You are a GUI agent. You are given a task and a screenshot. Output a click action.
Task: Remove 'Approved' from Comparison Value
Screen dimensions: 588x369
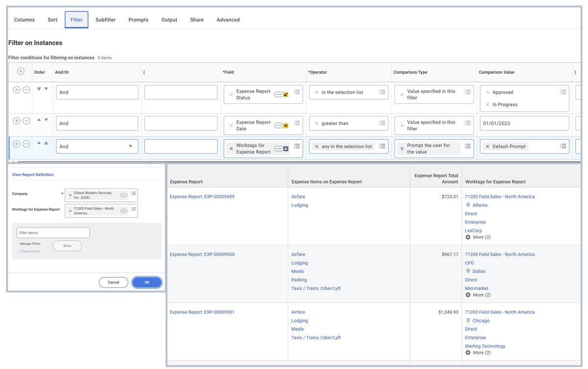(x=488, y=92)
